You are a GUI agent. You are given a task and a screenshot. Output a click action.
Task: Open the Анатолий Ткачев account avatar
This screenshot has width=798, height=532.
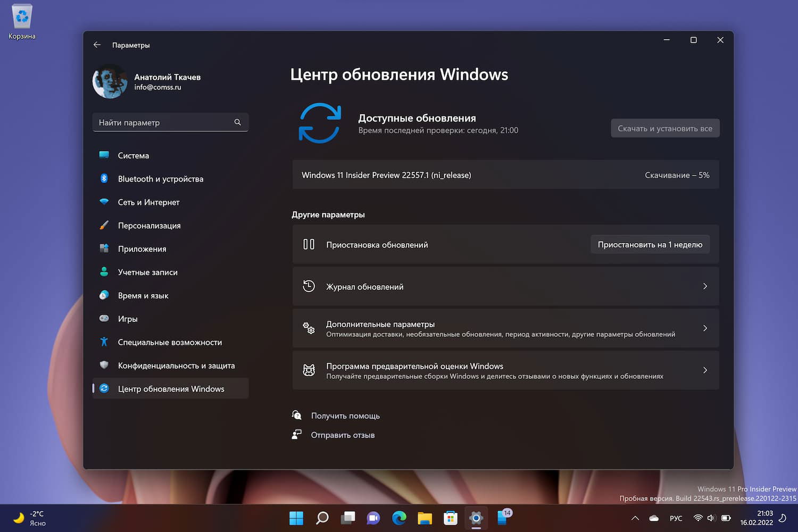(110, 81)
